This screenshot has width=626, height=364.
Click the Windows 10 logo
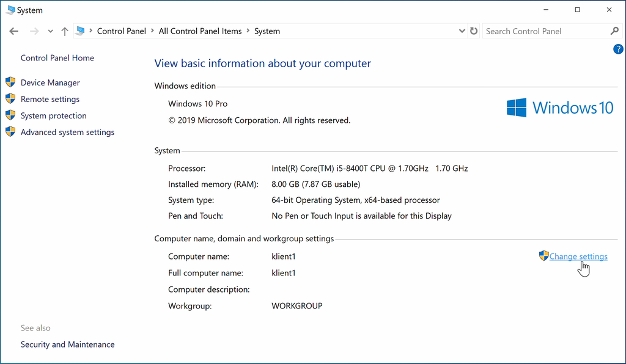click(x=560, y=107)
